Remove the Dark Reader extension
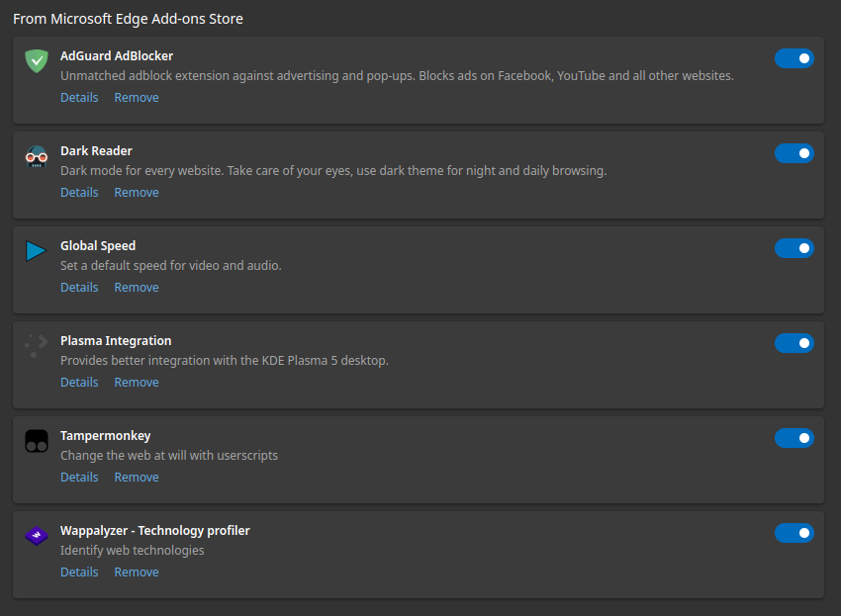Screen dimensions: 841x616 click(137, 193)
